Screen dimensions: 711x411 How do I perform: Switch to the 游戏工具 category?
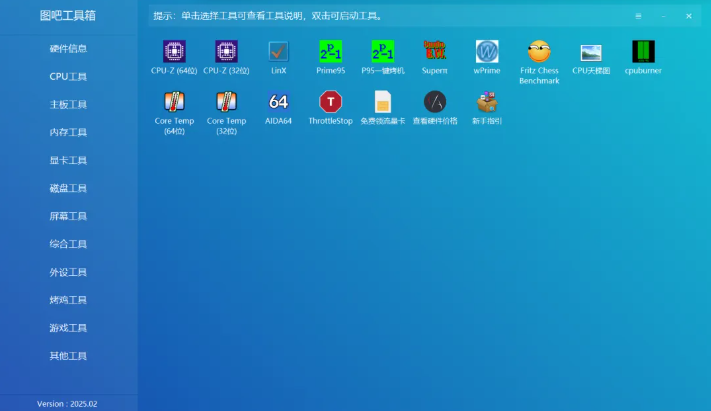pyautogui.click(x=68, y=328)
